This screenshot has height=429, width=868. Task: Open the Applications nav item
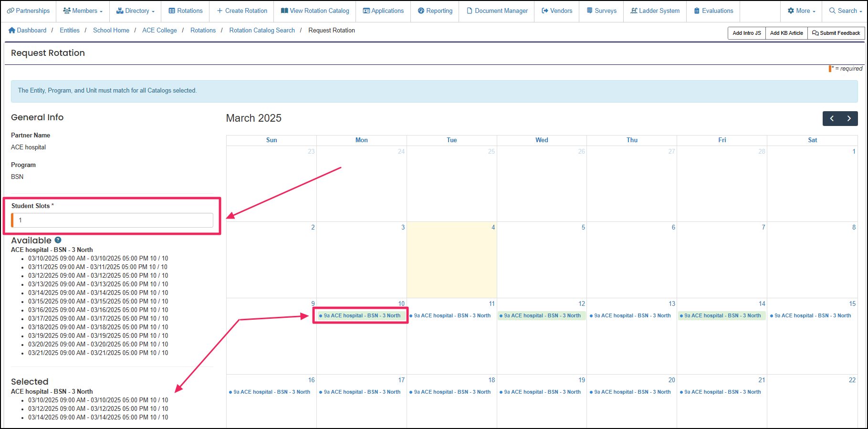pos(383,11)
